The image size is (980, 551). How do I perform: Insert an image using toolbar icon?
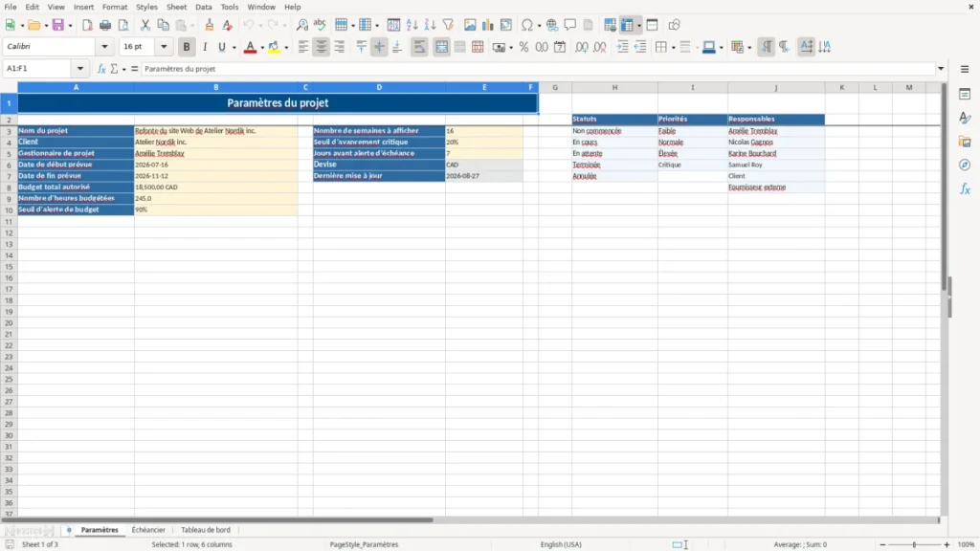pyautogui.click(x=470, y=25)
